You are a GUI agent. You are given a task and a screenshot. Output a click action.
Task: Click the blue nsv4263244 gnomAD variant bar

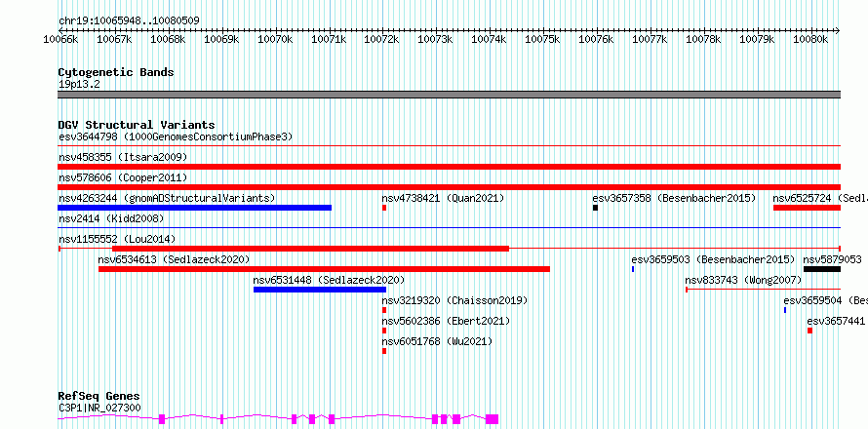tap(194, 208)
